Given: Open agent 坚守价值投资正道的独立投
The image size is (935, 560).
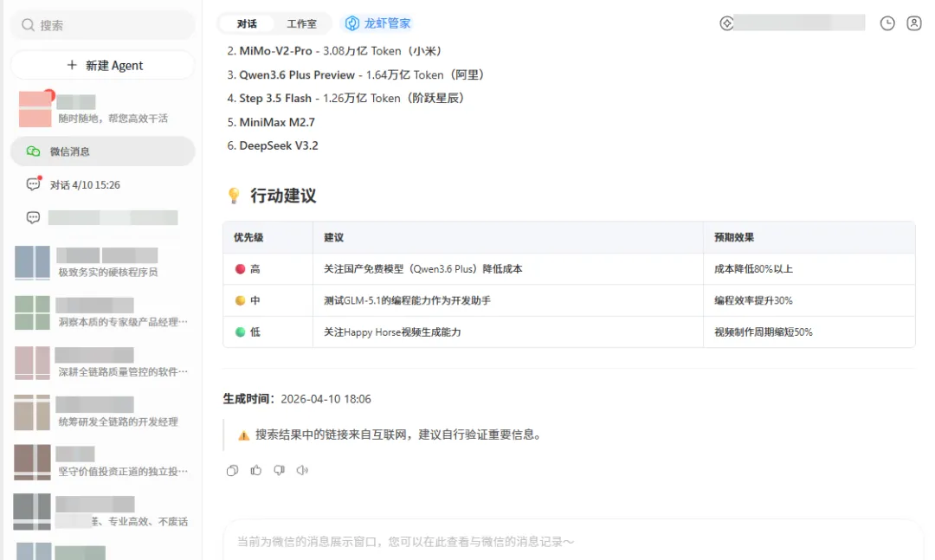Looking at the screenshot, I should (102, 462).
